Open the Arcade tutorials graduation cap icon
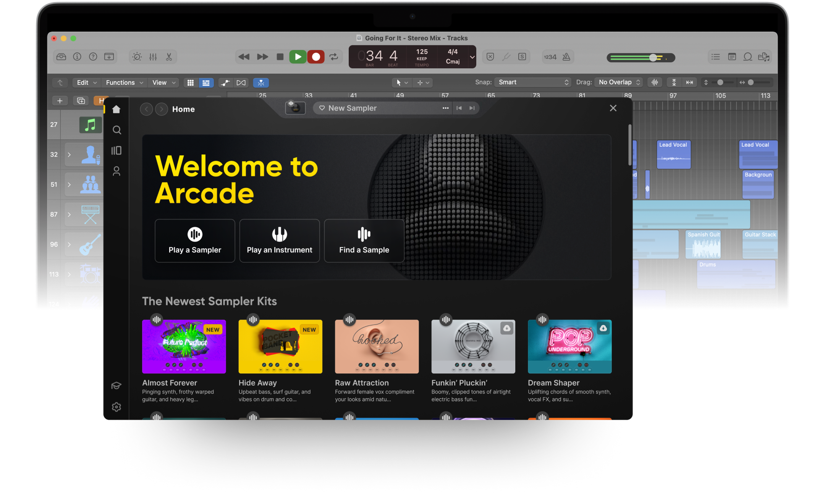Image resolution: width=825 pixels, height=504 pixels. click(x=116, y=386)
